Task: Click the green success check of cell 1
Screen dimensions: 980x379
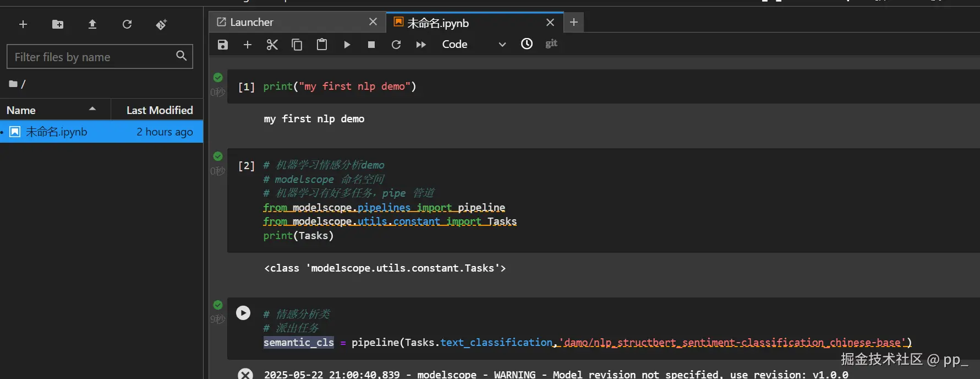Action: click(218, 77)
